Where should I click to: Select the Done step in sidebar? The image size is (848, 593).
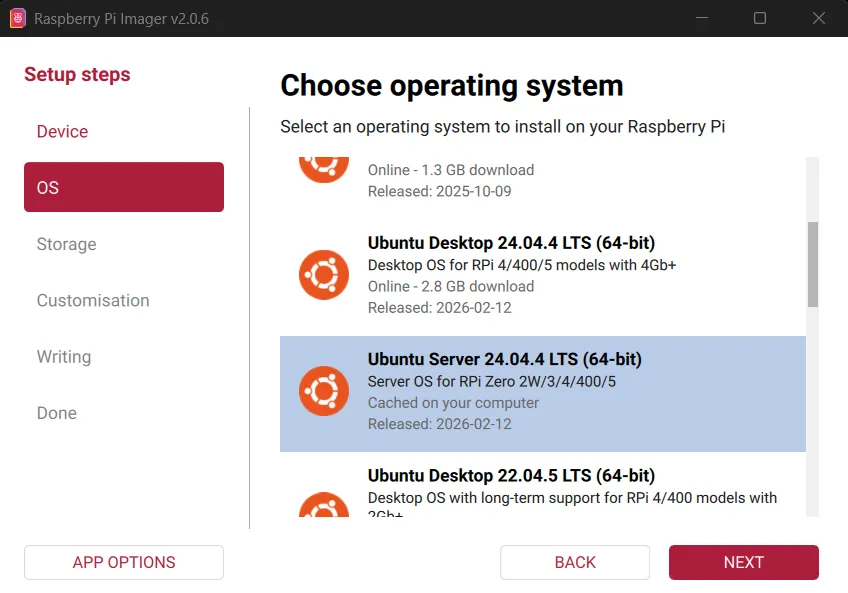57,413
